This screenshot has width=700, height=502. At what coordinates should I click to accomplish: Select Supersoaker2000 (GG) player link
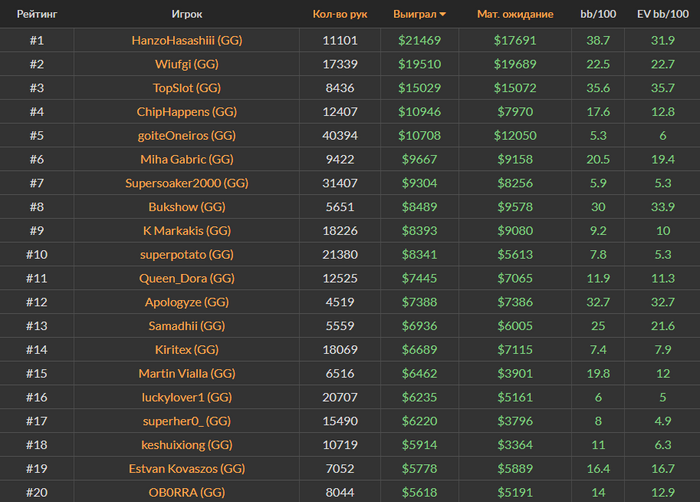pos(187,183)
